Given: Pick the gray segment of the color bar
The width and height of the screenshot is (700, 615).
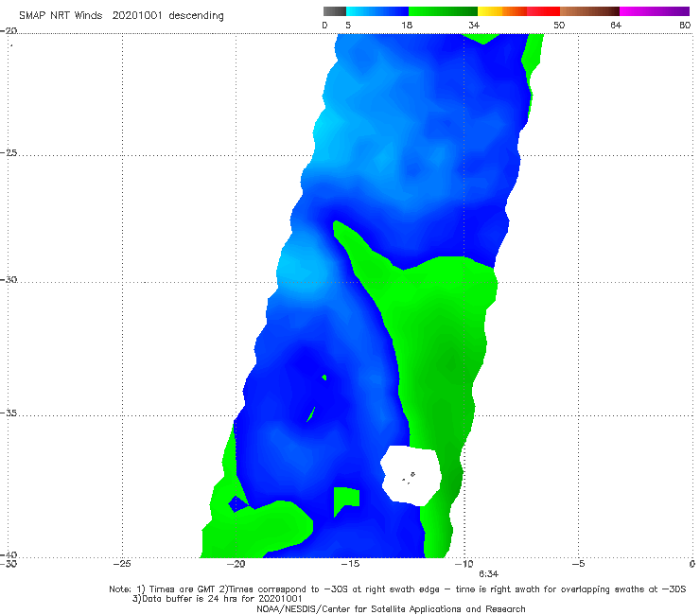Looking at the screenshot, I should pos(335,11).
